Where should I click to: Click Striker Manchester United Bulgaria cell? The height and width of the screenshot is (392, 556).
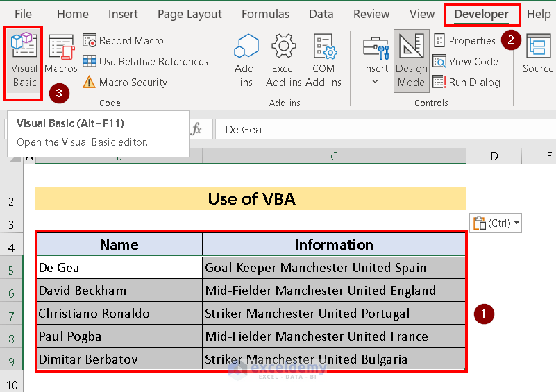pyautogui.click(x=334, y=359)
